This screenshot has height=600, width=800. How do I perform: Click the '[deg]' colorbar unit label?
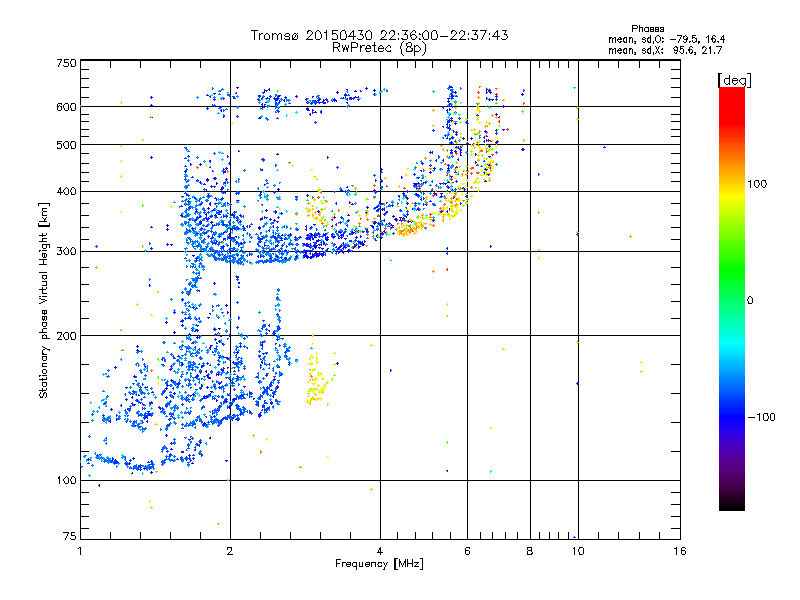[734, 80]
